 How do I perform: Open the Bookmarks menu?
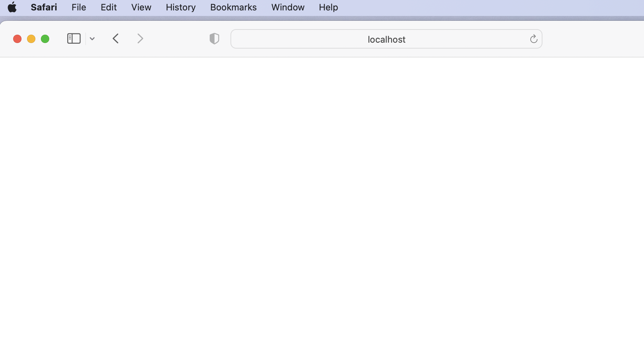[x=233, y=7]
